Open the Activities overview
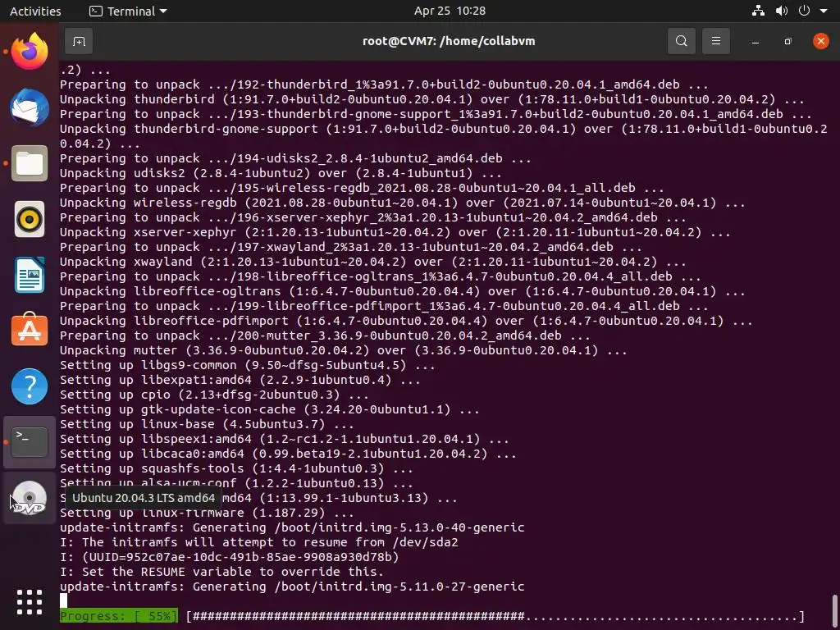Image resolution: width=840 pixels, height=630 pixels. [35, 11]
